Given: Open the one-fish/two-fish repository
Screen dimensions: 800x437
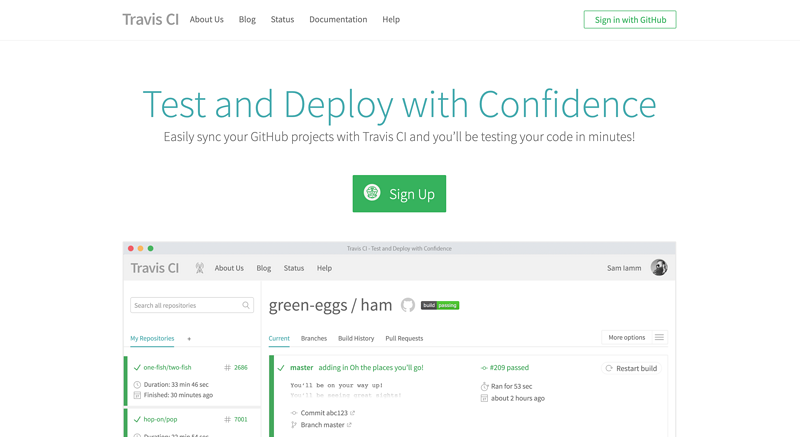Looking at the screenshot, I should 167,367.
